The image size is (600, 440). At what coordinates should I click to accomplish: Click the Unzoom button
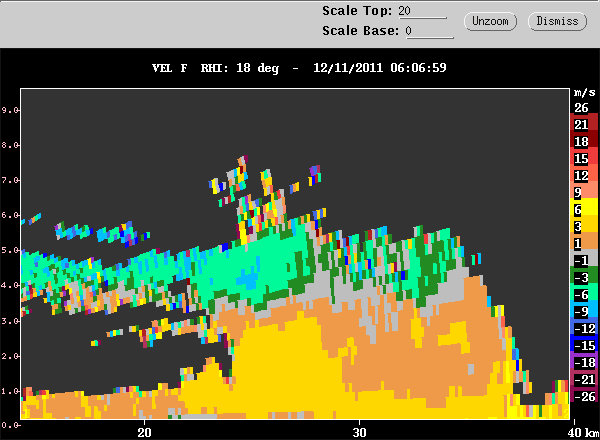click(x=490, y=21)
